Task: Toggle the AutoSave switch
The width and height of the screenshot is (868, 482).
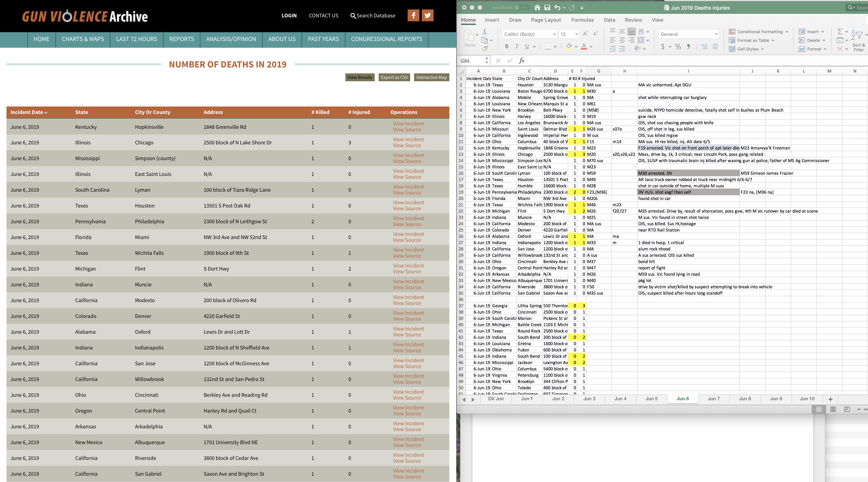Action: tap(522, 7)
